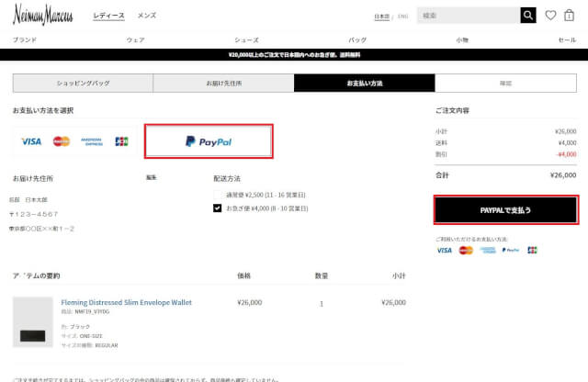This screenshot has height=382, width=588.
Task: Go to the ショッピングバッグ step
Action: 83,84
